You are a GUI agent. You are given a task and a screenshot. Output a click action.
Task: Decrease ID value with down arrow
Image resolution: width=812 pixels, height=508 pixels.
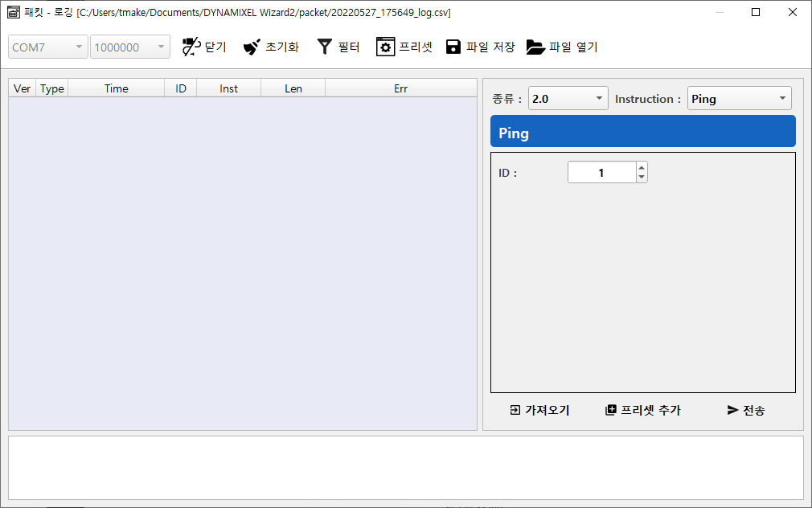click(642, 177)
